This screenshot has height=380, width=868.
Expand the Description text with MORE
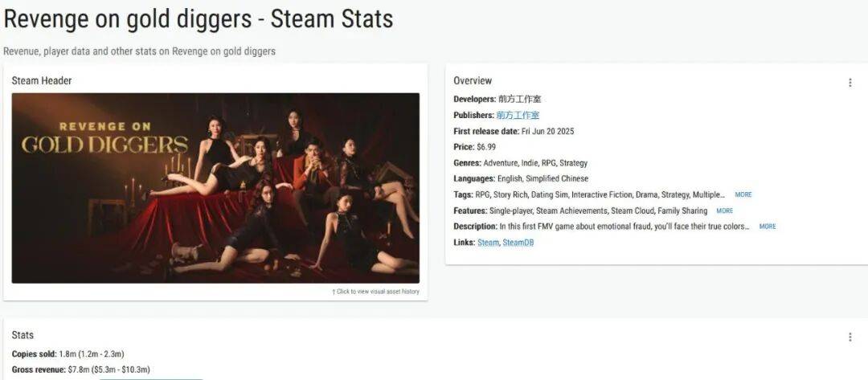point(768,227)
